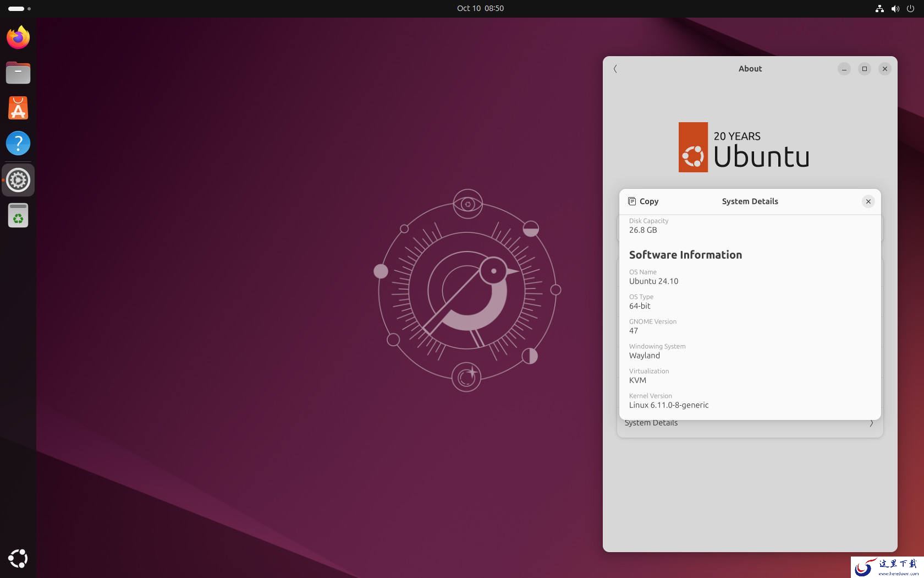Open the clock showing Oct 10 08:50

tap(480, 8)
